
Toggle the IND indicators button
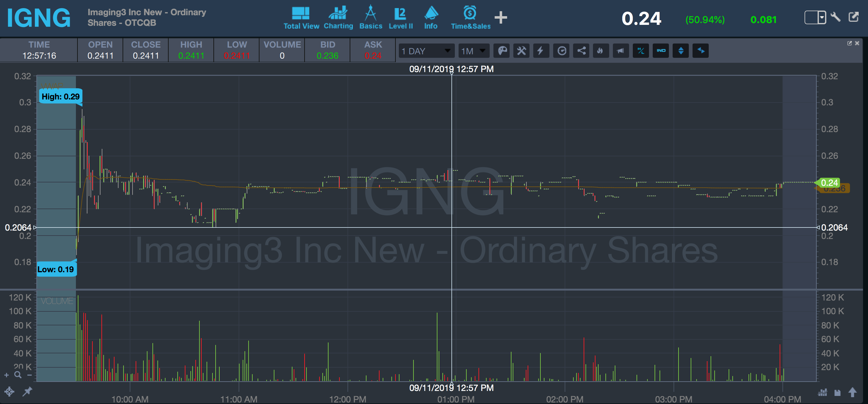pyautogui.click(x=661, y=51)
